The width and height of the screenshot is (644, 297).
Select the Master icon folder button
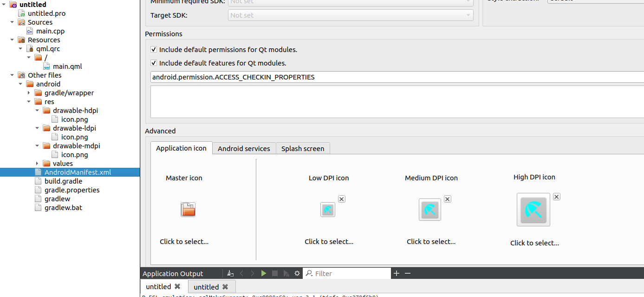tap(188, 210)
